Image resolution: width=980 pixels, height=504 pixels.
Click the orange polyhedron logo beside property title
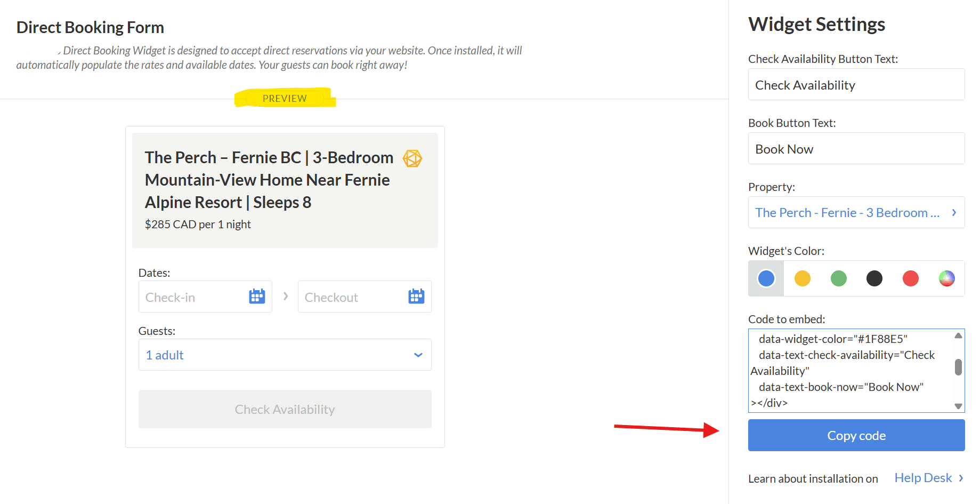pos(412,158)
